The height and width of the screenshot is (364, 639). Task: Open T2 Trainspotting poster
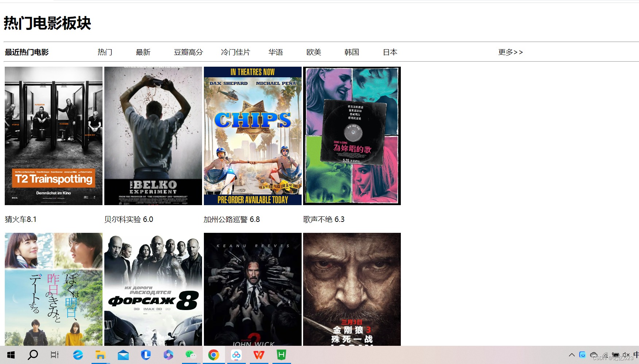click(54, 136)
